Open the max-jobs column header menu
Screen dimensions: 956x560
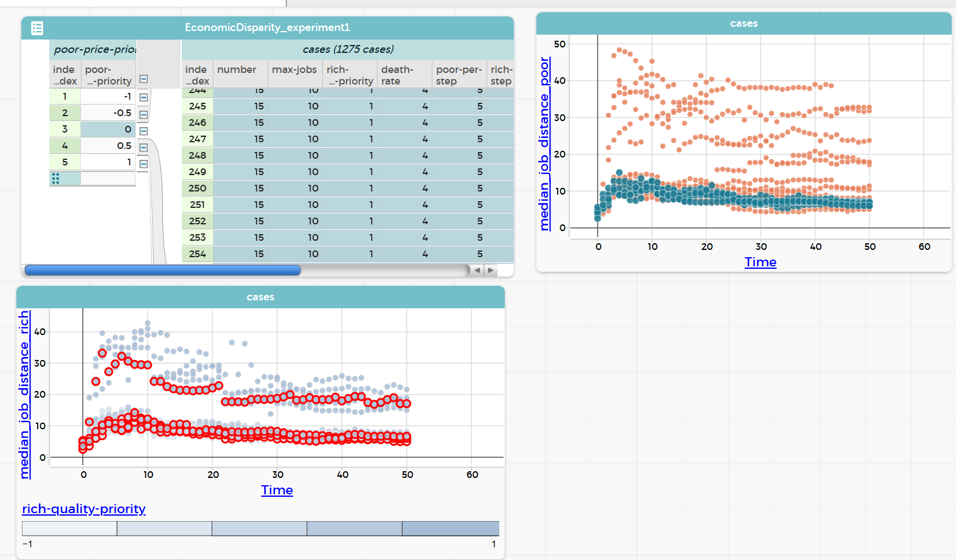pos(294,70)
